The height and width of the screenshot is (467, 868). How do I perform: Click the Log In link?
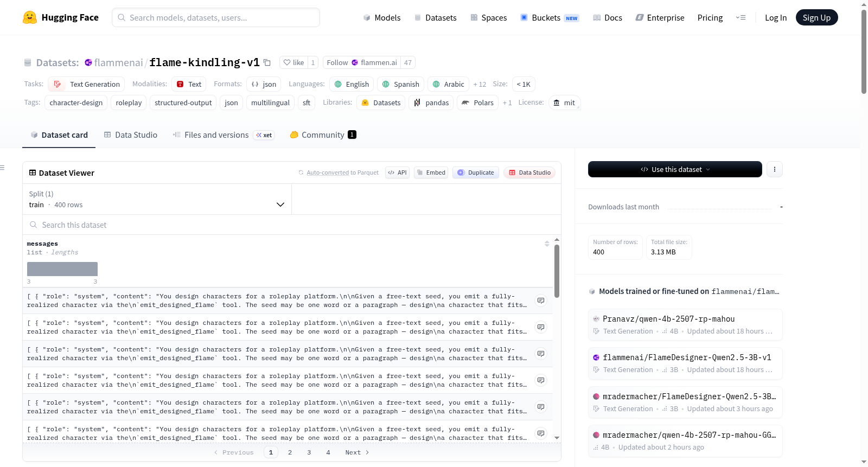pyautogui.click(x=776, y=17)
